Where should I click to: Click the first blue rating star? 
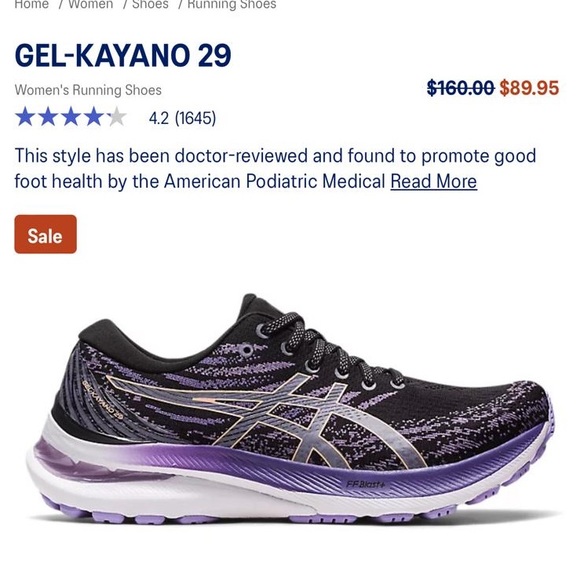click(26, 117)
